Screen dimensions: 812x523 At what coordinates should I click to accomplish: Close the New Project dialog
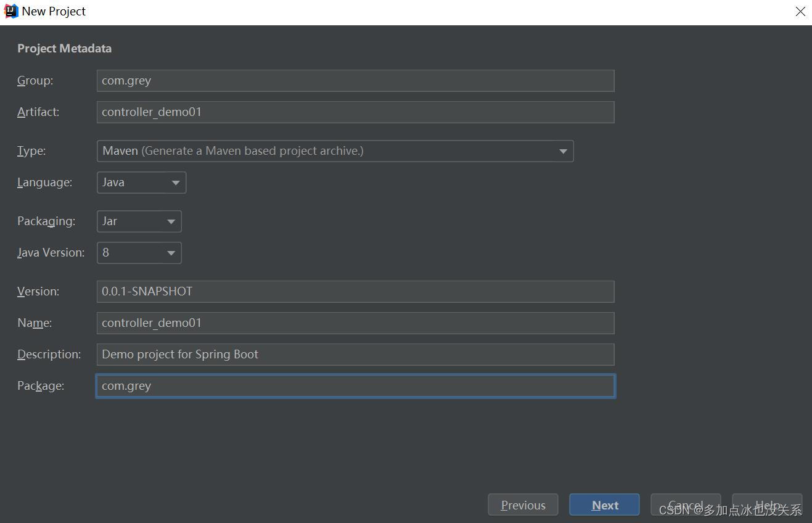click(800, 12)
